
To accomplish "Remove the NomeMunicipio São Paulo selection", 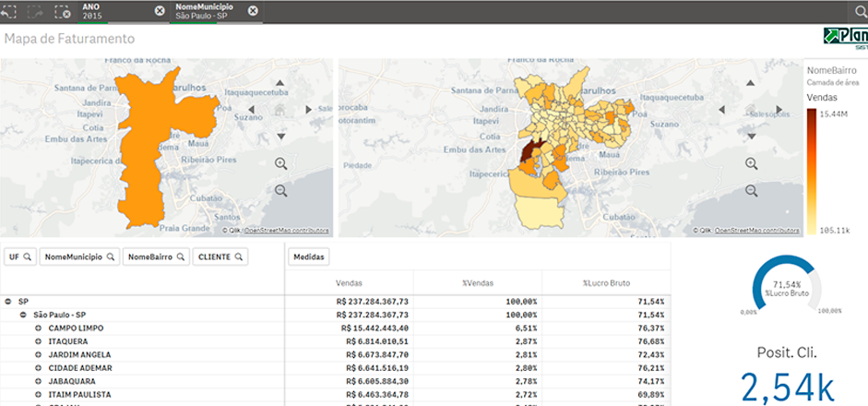I will click(253, 11).
